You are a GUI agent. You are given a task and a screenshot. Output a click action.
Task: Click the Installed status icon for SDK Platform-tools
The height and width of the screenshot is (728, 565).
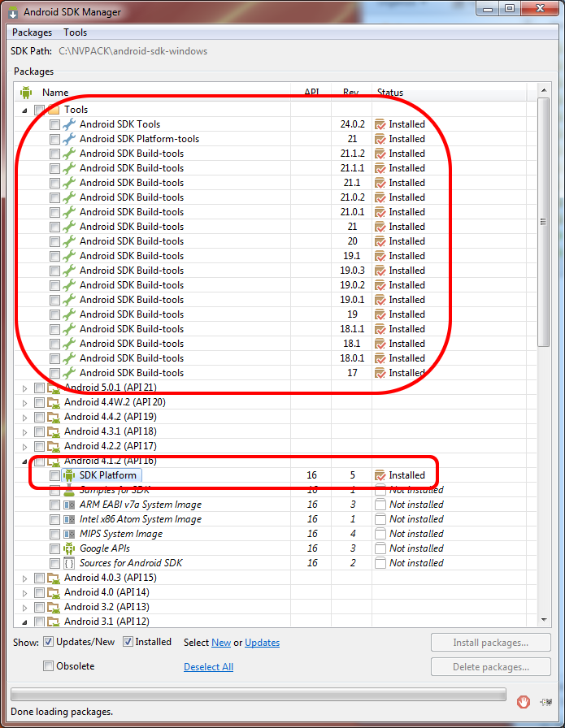point(380,139)
